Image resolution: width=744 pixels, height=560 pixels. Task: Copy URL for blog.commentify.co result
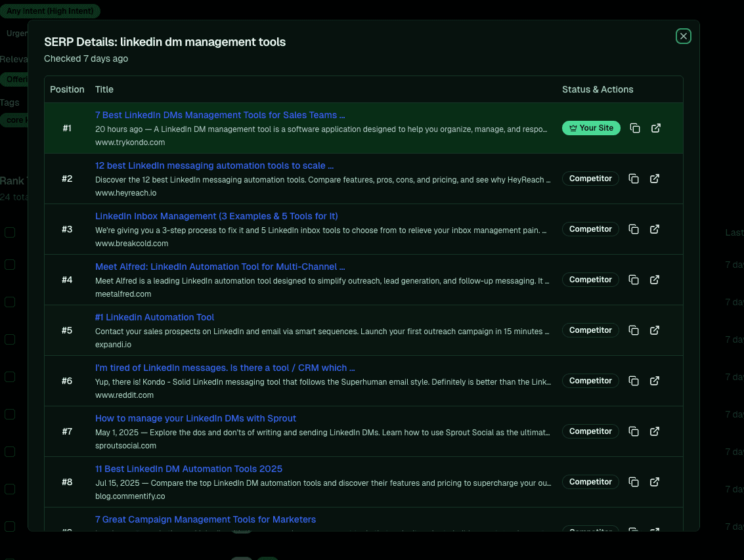coord(634,482)
